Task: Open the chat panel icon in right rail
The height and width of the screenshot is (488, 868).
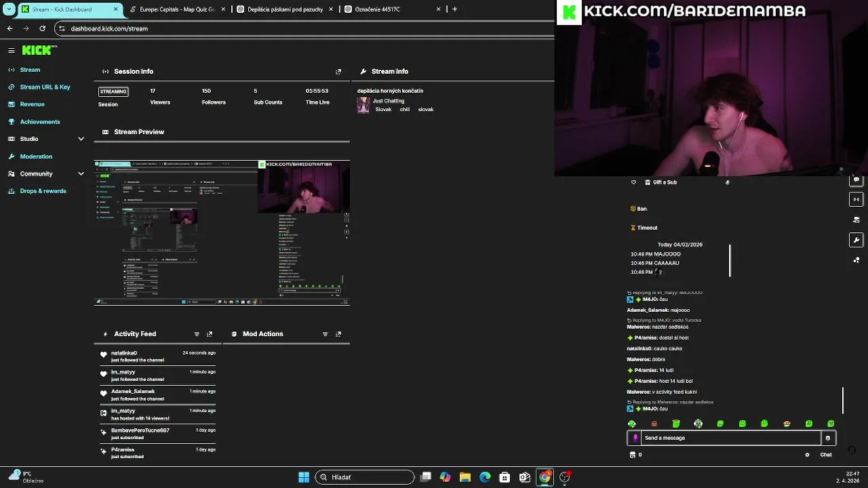Action: (x=856, y=180)
